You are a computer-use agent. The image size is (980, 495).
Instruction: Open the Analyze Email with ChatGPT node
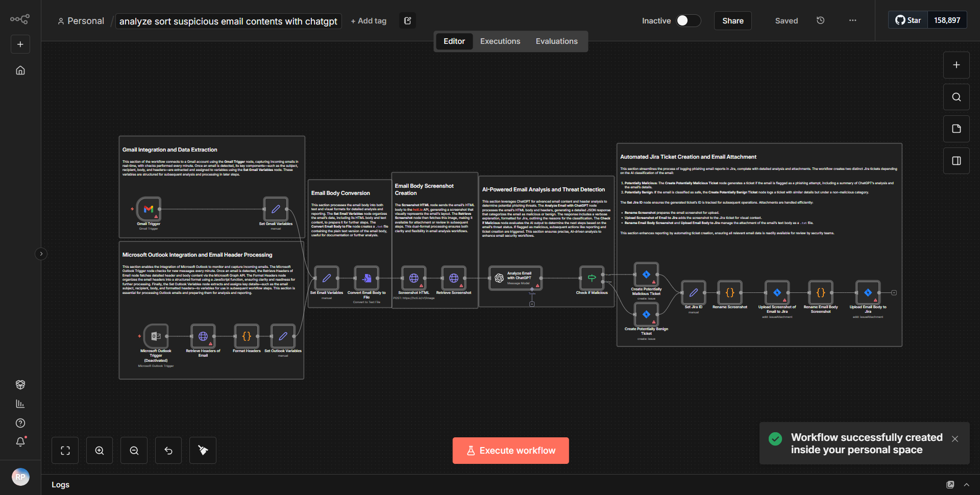pyautogui.click(x=515, y=277)
